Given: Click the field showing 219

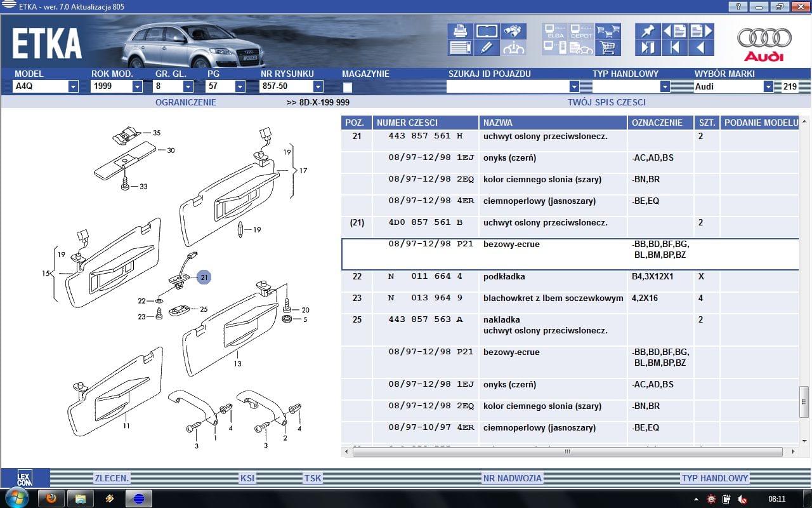Looking at the screenshot, I should coord(790,86).
